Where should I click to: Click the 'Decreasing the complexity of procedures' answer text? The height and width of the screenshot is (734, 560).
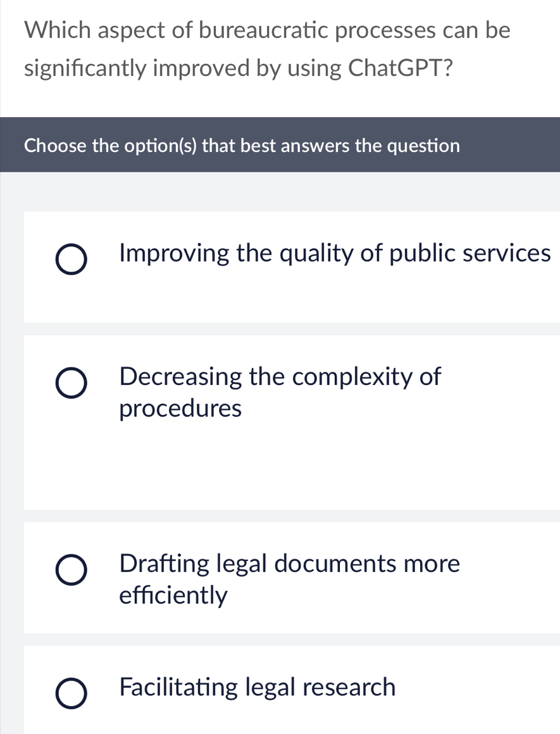(x=280, y=391)
